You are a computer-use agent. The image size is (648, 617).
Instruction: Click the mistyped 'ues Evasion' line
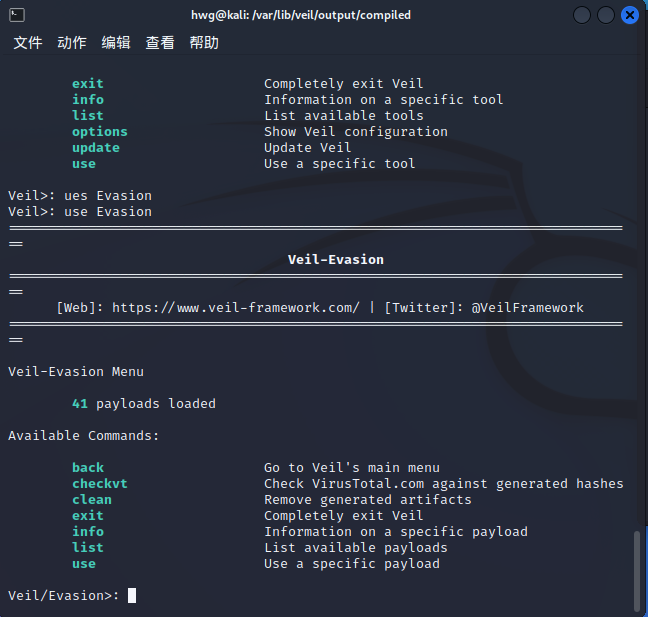(x=80, y=196)
